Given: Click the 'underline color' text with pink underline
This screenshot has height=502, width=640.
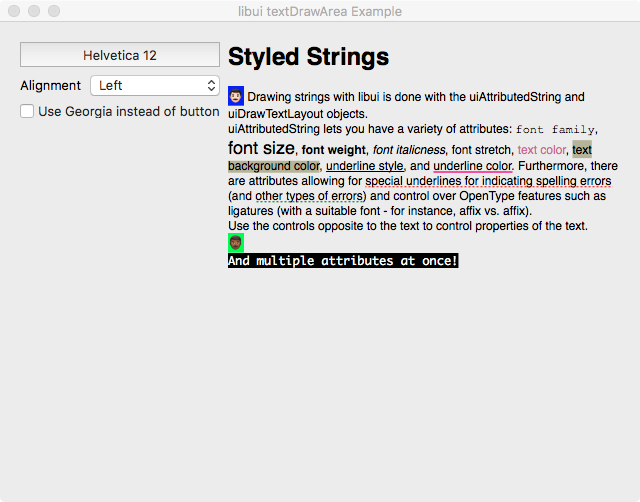Looking at the screenshot, I should [x=472, y=165].
